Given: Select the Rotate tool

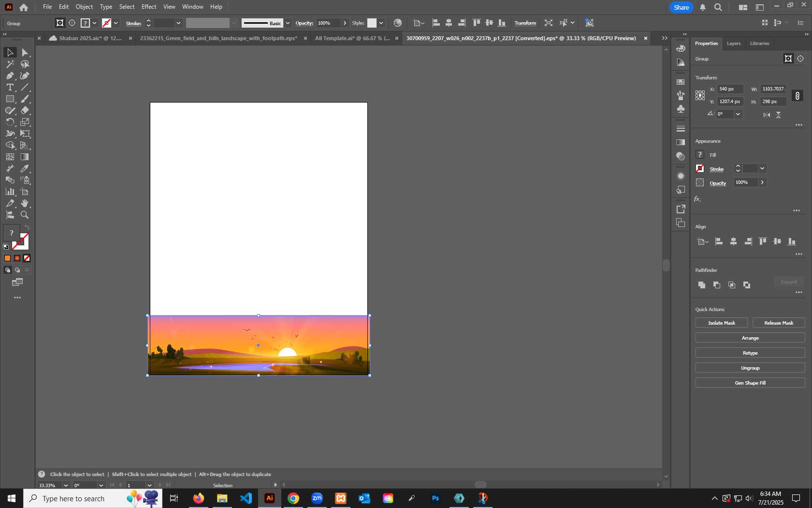Looking at the screenshot, I should pos(10,122).
